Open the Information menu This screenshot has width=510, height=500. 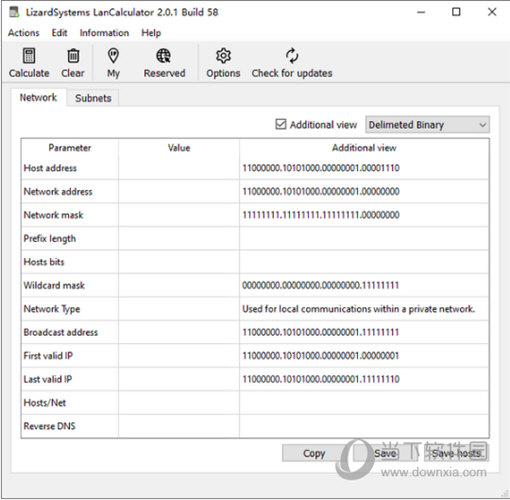click(104, 33)
